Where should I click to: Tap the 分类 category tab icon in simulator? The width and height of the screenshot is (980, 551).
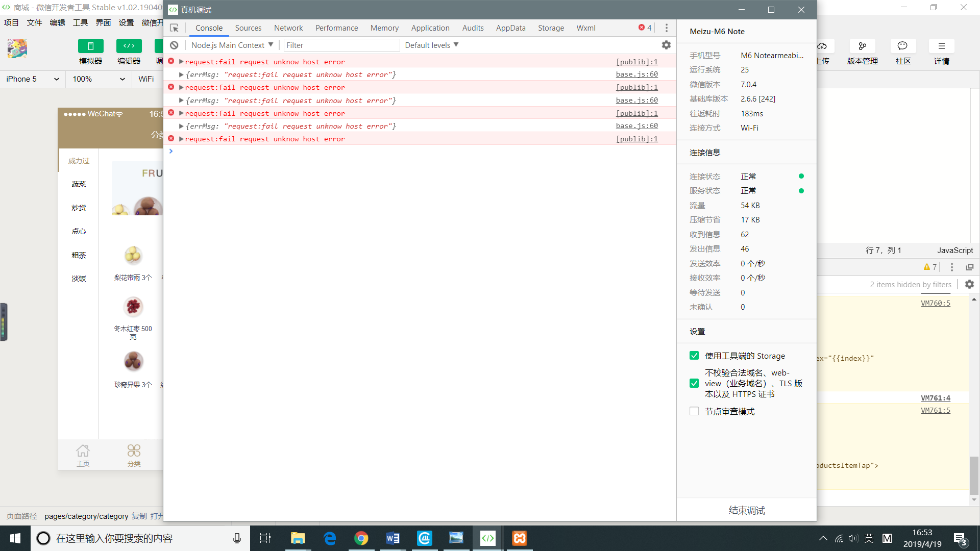pyautogui.click(x=134, y=451)
